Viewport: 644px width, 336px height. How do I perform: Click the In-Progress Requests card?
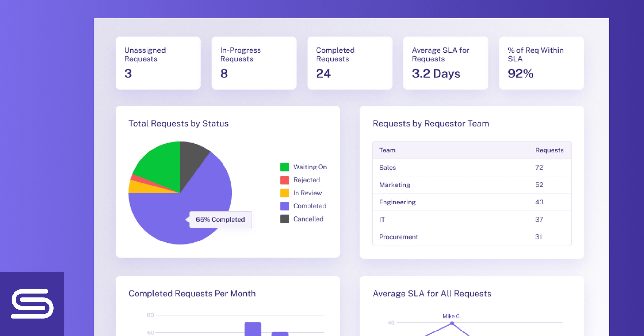(x=254, y=63)
